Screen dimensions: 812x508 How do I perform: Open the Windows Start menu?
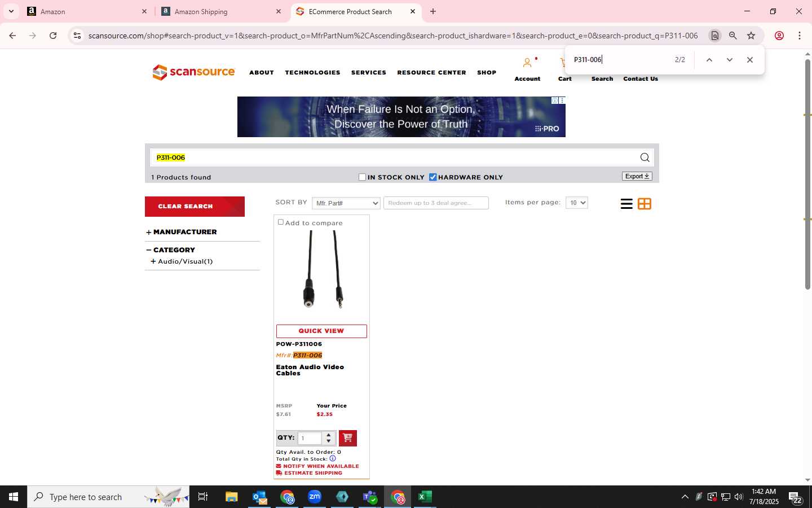[x=14, y=497]
